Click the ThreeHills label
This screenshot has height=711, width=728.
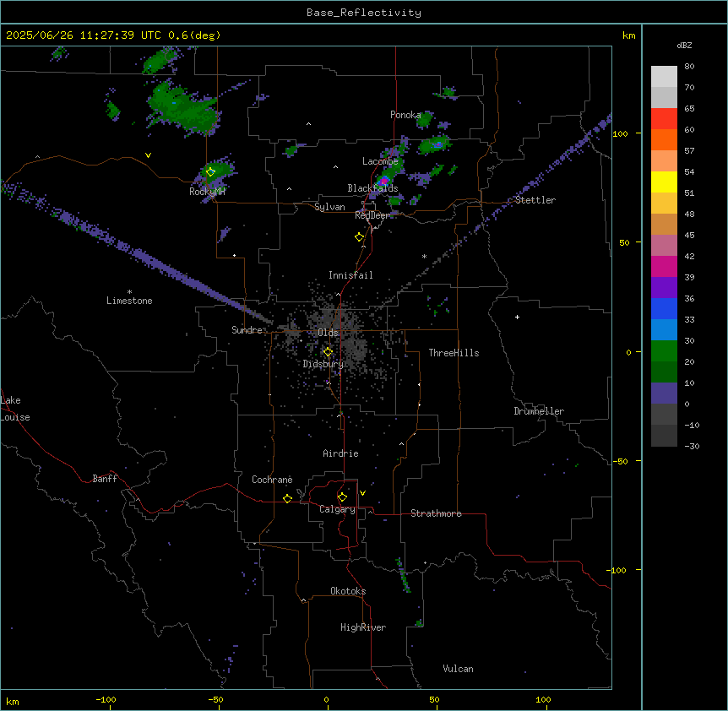pos(454,353)
